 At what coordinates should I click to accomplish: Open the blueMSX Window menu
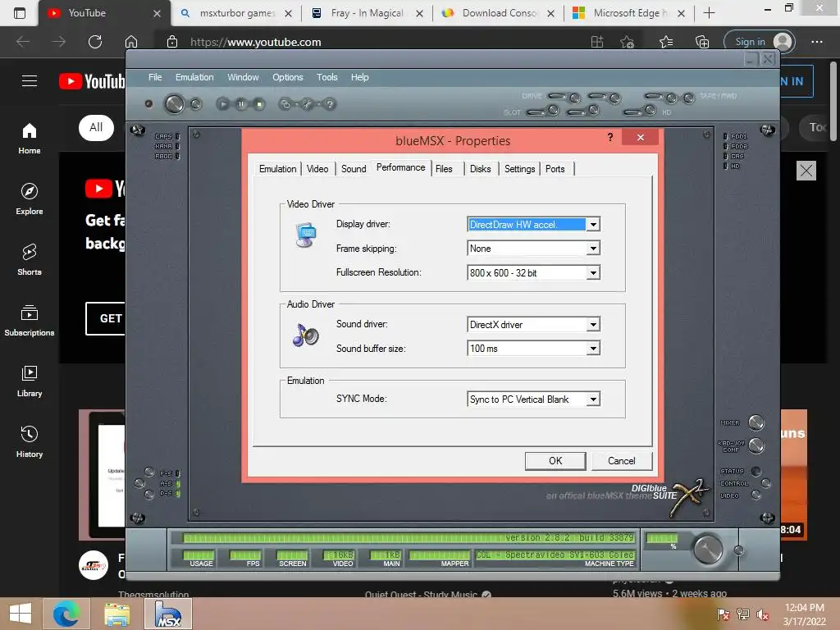click(x=243, y=77)
